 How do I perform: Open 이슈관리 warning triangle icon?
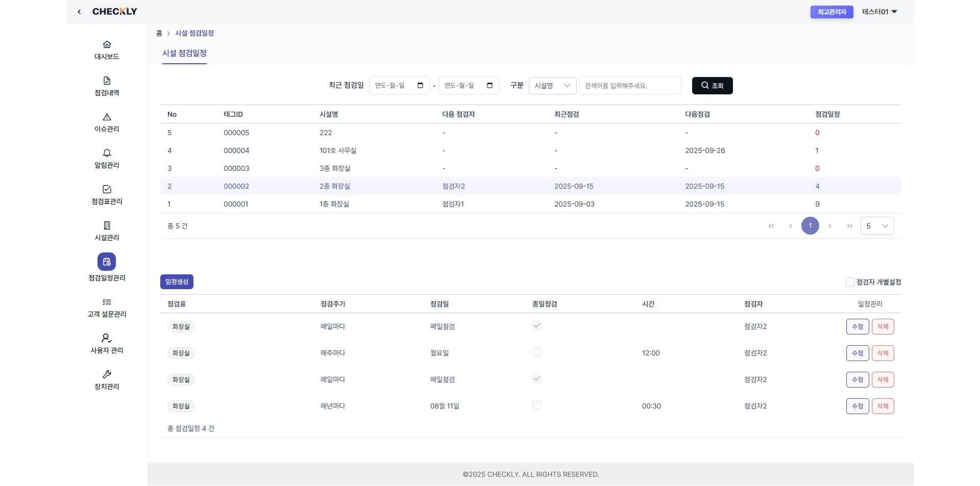pos(107,117)
